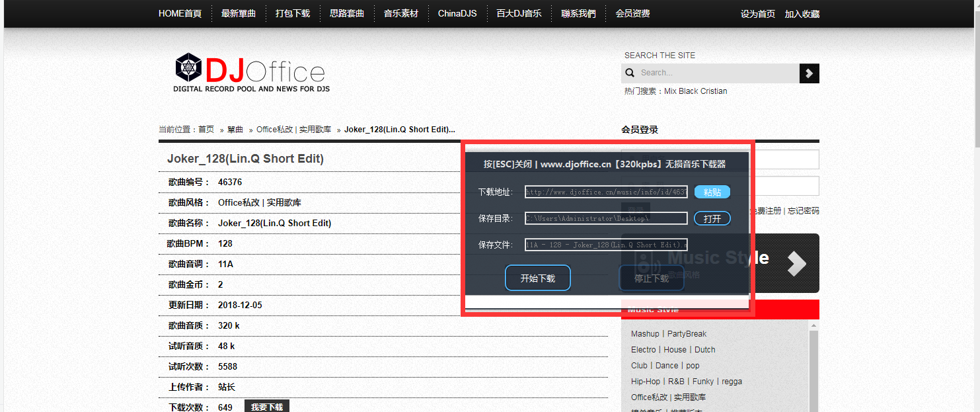Click the magnifier icon in search box

click(630, 73)
